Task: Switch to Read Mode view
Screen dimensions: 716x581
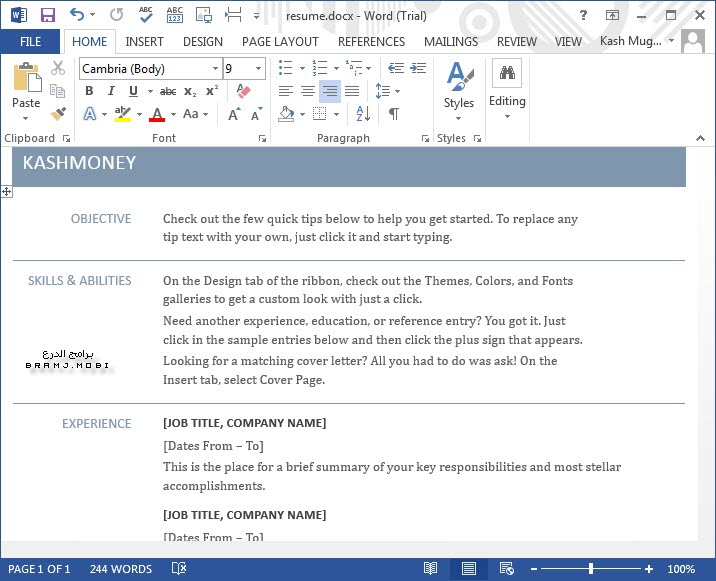Action: 430,569
